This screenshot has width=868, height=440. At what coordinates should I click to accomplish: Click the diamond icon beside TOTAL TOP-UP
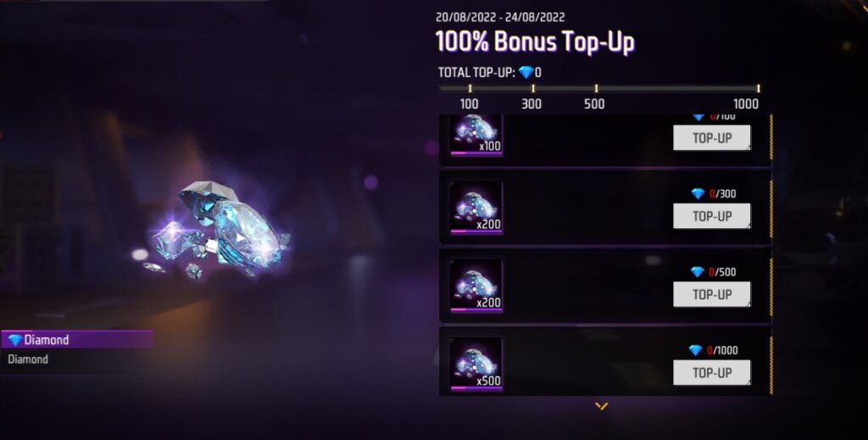pos(526,72)
